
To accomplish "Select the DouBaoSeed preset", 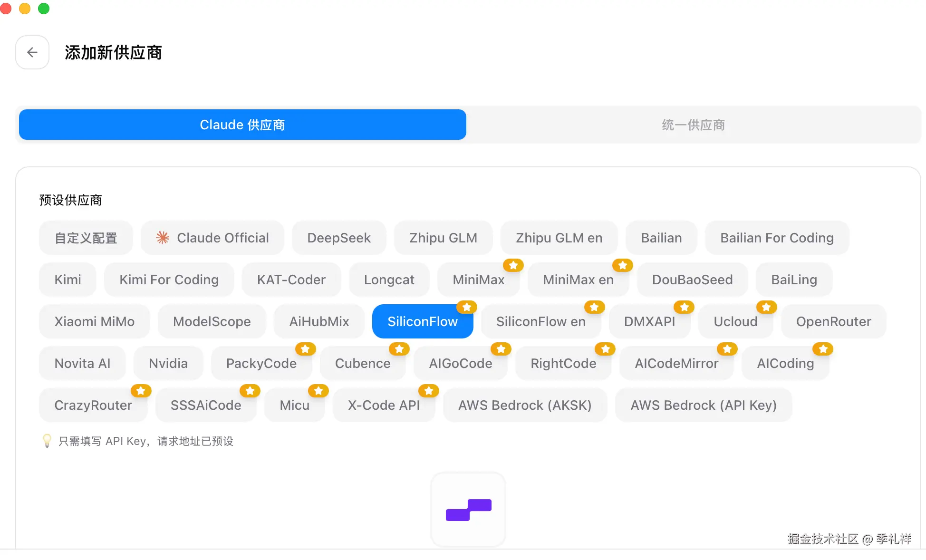I will coord(692,280).
